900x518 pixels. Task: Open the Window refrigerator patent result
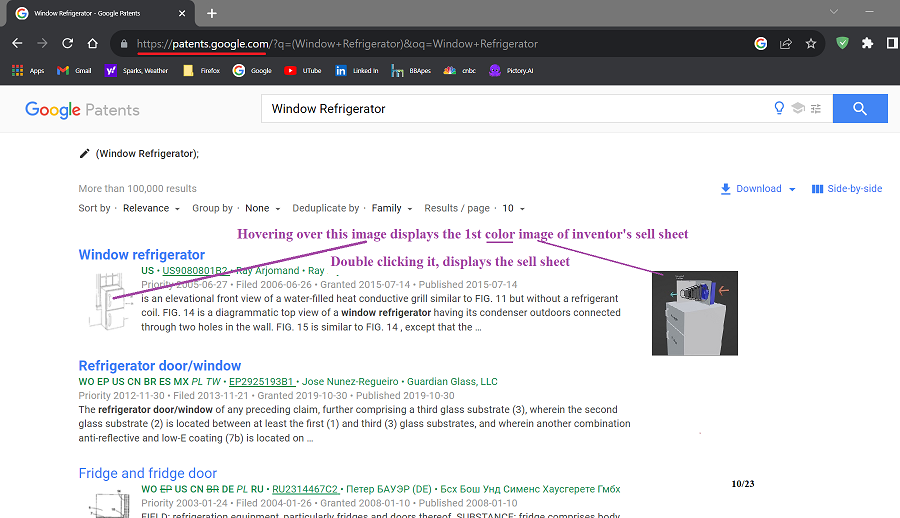click(142, 254)
